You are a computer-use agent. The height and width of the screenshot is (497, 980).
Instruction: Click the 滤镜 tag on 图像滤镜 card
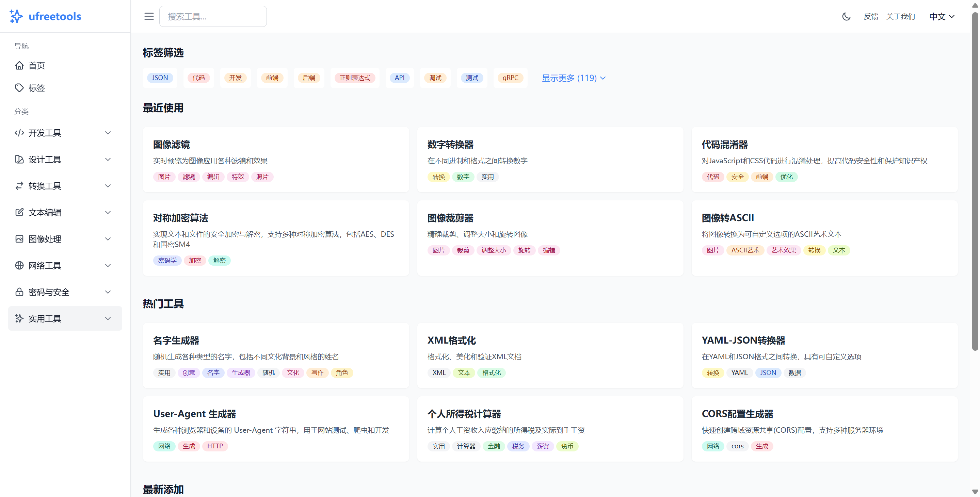[x=189, y=177]
